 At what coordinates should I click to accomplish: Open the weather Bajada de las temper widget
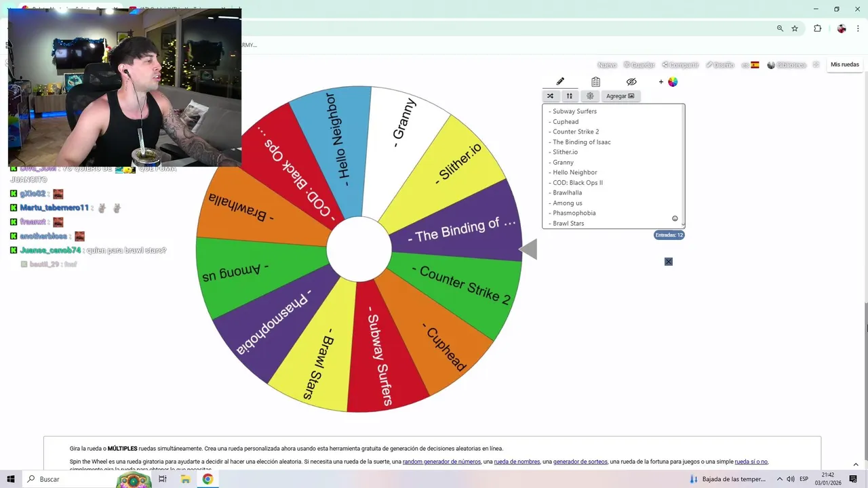click(x=728, y=479)
